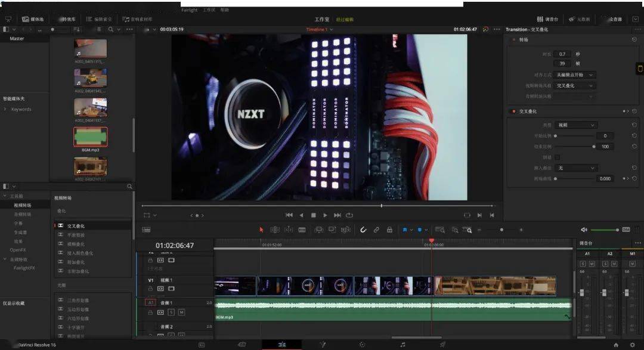
Task: Collapse the 工具箱 toolbox tree node
Action: [5, 196]
